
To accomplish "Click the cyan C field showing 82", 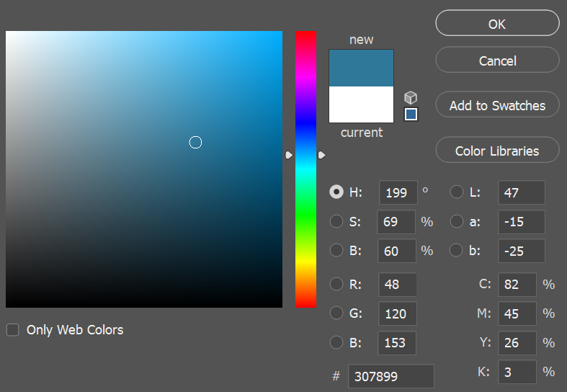I will [517, 285].
